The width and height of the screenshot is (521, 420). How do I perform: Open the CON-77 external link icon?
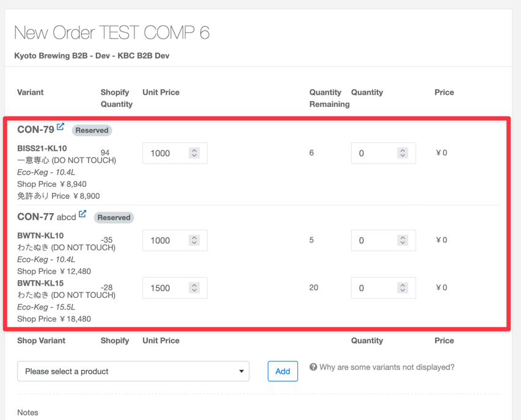coord(82,214)
